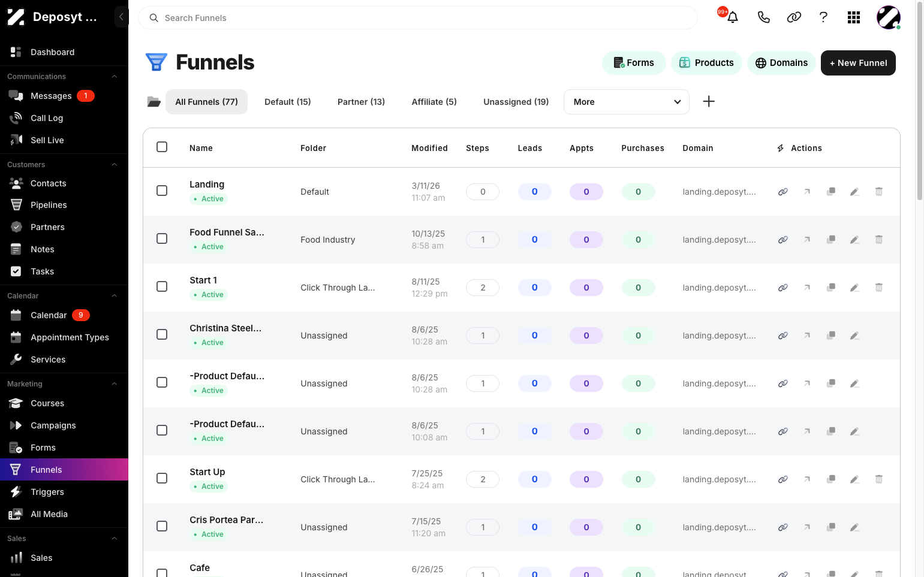The image size is (924, 577).
Task: Collapse the Calendar section
Action: point(114,296)
